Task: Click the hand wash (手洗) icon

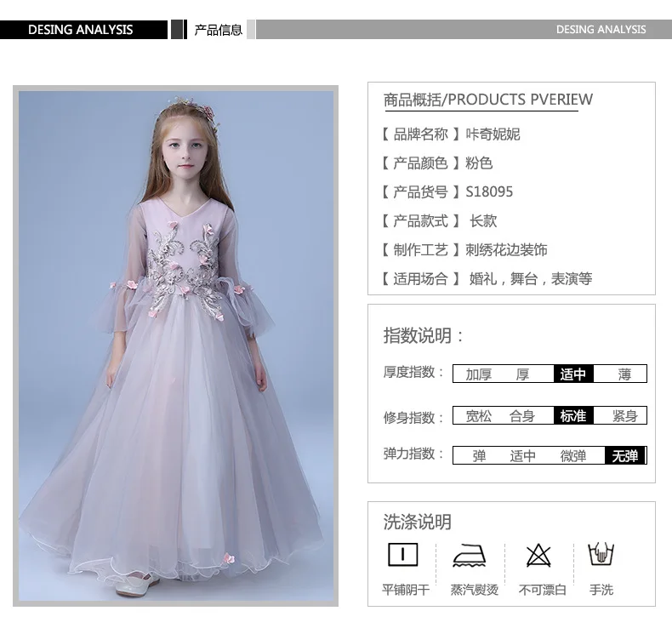Action: point(601,554)
